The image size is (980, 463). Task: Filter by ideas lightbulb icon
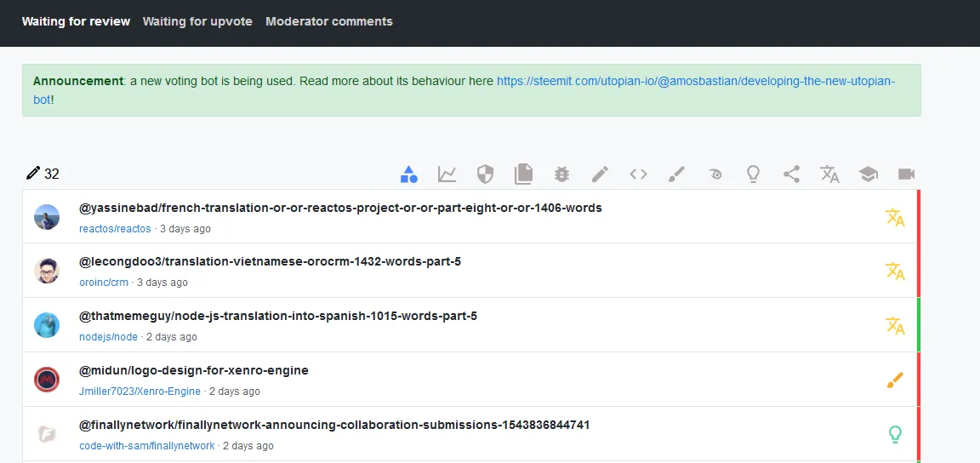(x=753, y=174)
